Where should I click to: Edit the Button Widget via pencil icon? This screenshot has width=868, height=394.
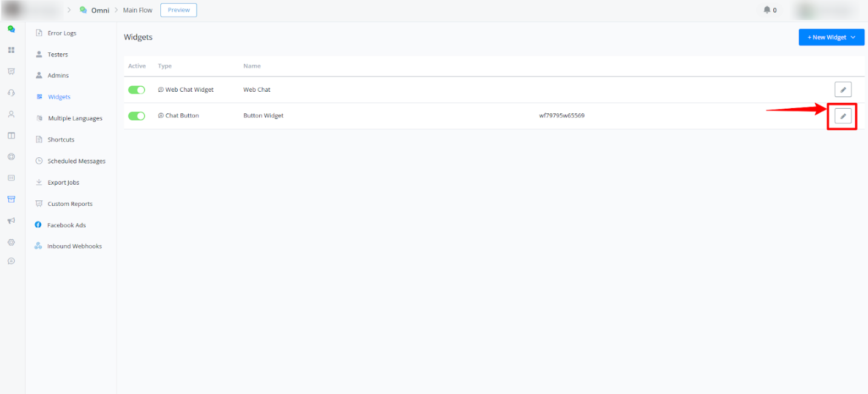click(x=843, y=116)
